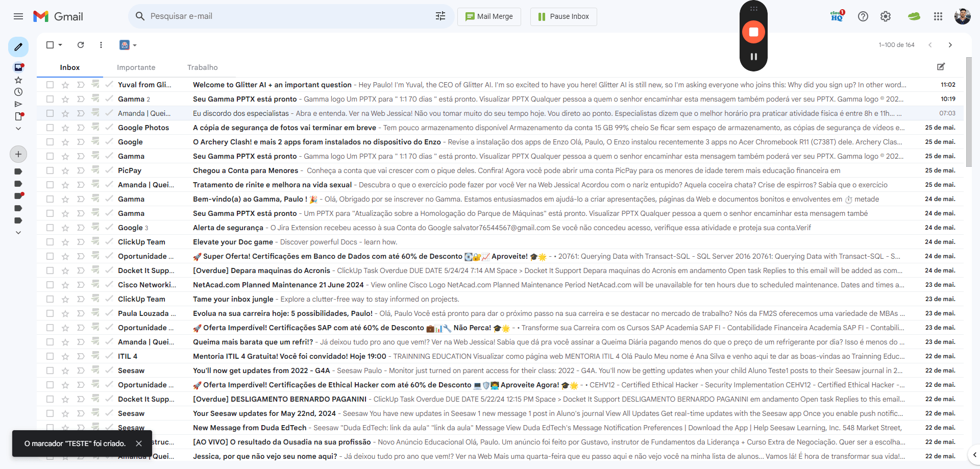The height and width of the screenshot is (469, 980).
Task: Click the Gmail logo
Action: click(58, 16)
